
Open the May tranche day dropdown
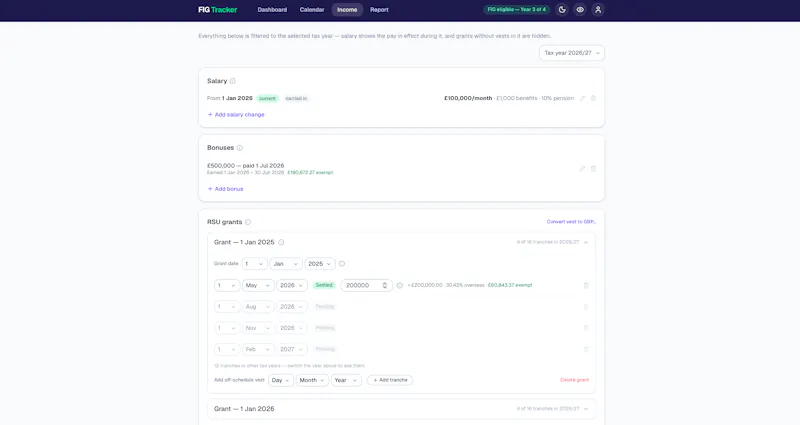(227, 285)
